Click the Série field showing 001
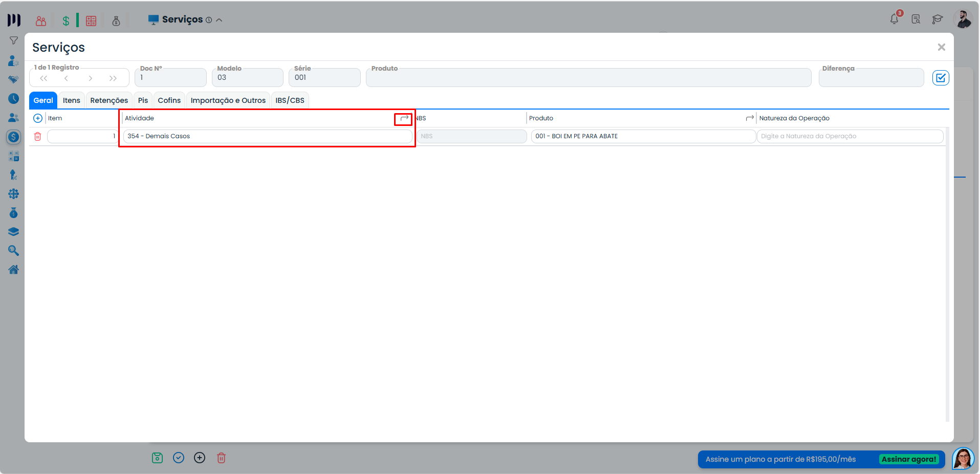The width and height of the screenshot is (980, 474). tap(325, 78)
